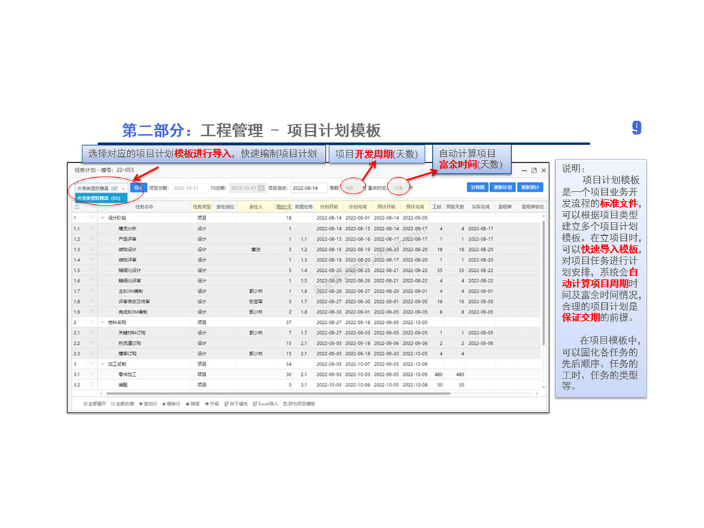
Task: Click the 计划开始 column header
Action: coord(329,207)
